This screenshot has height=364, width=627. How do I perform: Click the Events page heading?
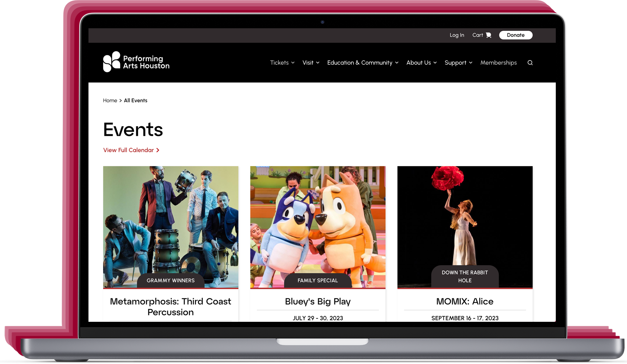[x=133, y=130]
